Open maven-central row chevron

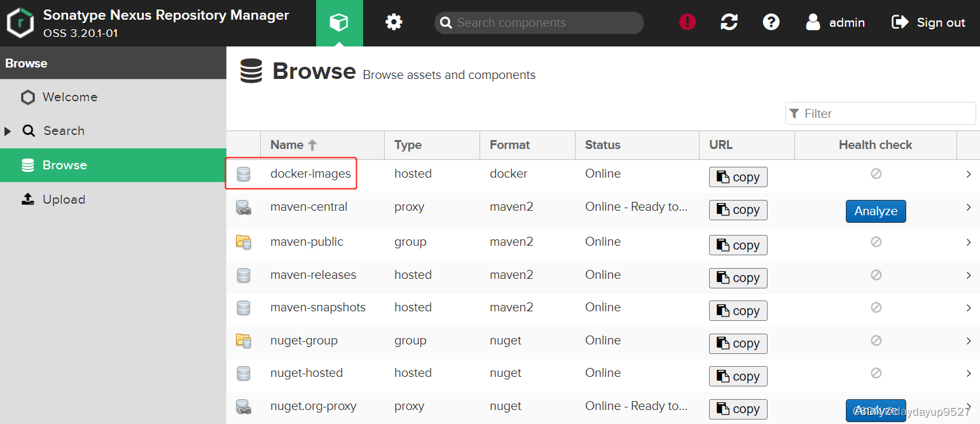coord(969,208)
